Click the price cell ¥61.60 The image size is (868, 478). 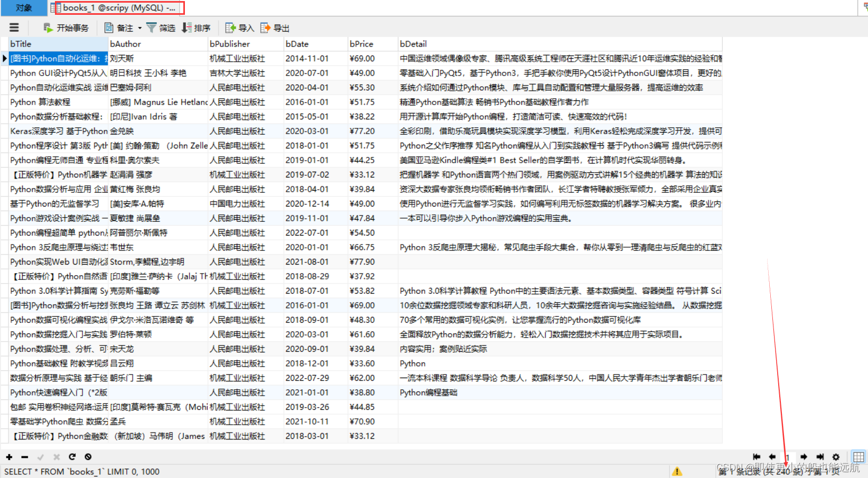tap(372, 334)
